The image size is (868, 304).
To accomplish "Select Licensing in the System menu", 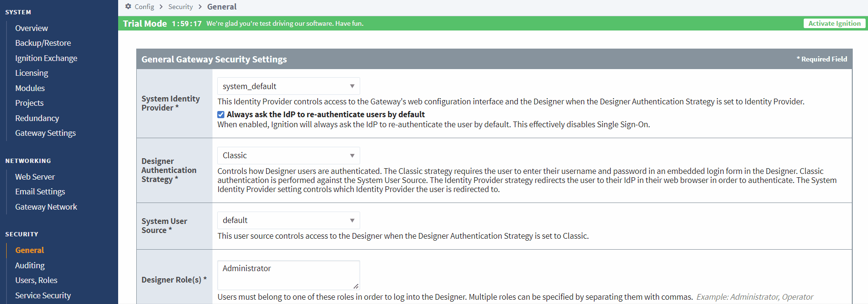I will coord(31,73).
